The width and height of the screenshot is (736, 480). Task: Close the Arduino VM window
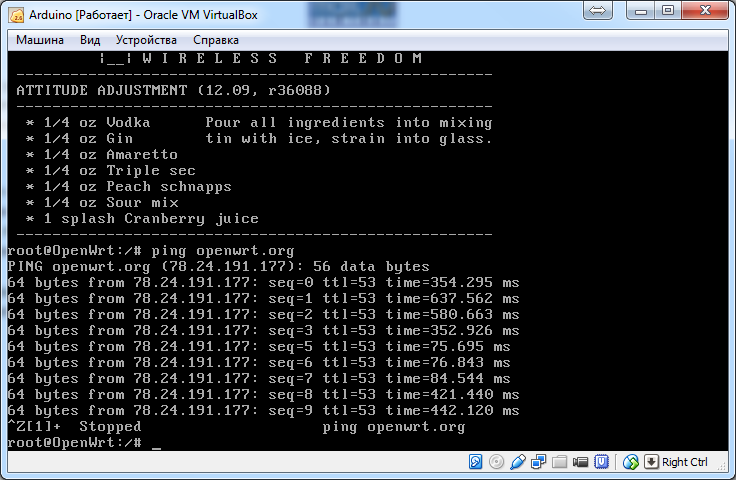705,10
